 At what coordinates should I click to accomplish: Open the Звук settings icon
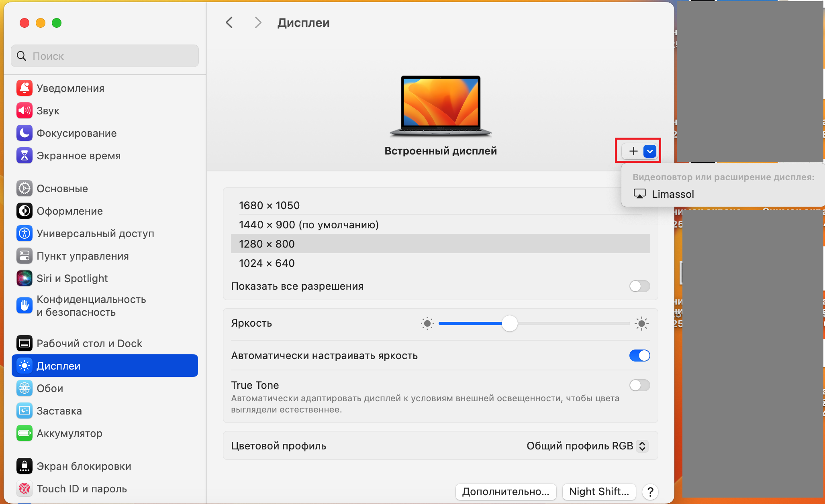[x=25, y=111]
